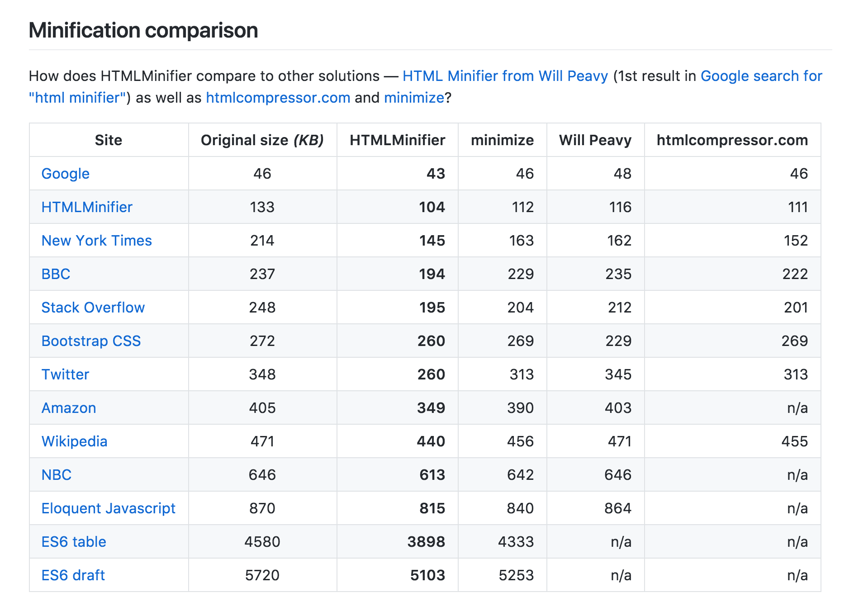The image size is (854, 616).
Task: Select the value 455 in Wikipedia row
Action: [795, 441]
